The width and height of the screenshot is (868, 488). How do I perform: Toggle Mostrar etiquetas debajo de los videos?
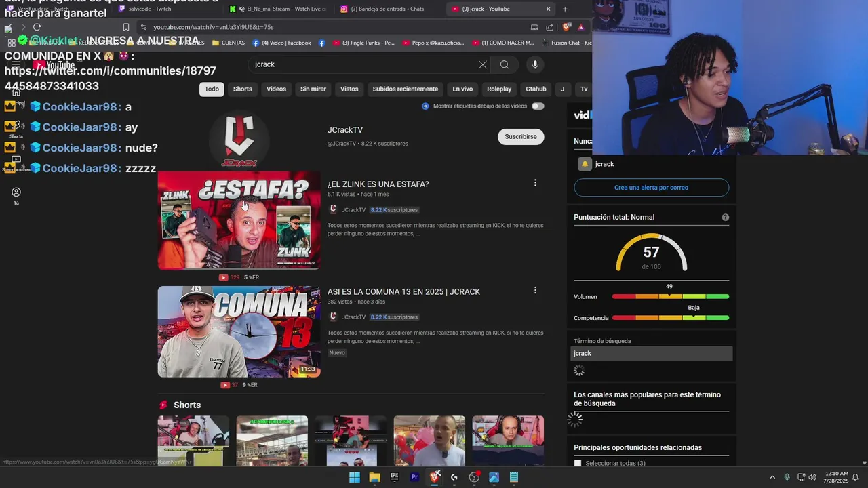coord(538,106)
